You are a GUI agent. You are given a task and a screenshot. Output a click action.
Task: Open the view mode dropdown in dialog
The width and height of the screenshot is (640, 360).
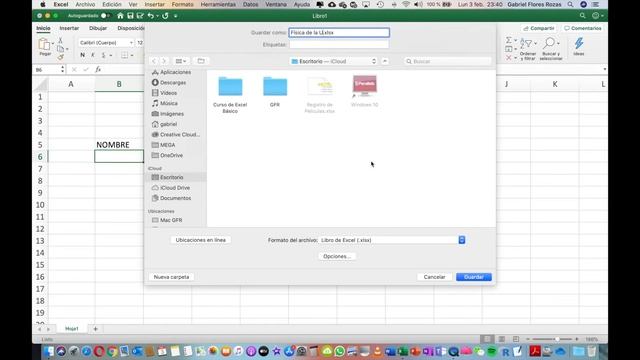click(181, 61)
